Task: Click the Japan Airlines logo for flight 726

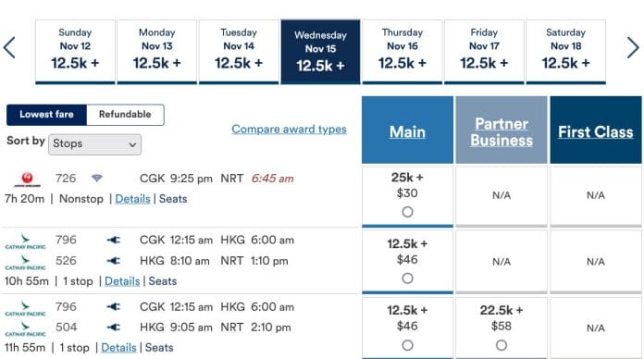Action: point(27,179)
